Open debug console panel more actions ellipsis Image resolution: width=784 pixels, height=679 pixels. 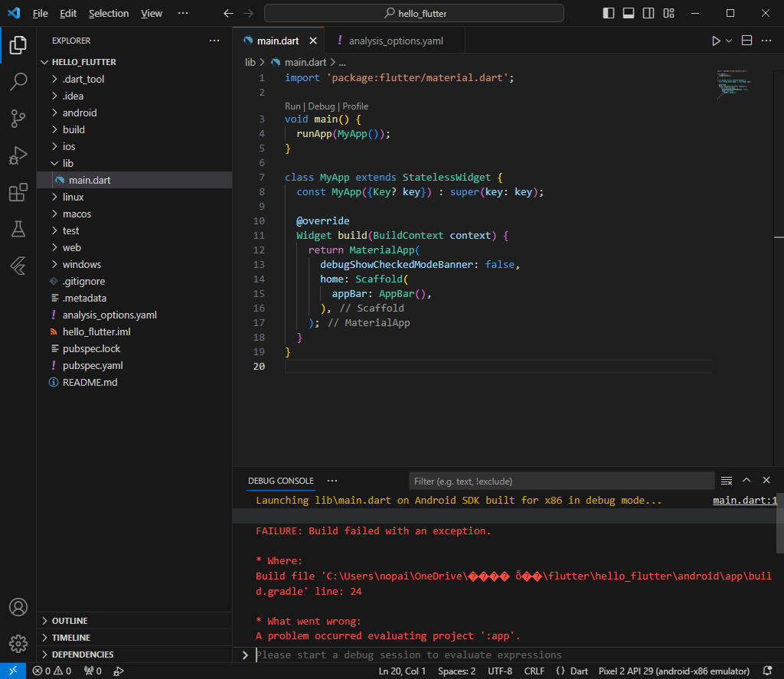coord(332,481)
